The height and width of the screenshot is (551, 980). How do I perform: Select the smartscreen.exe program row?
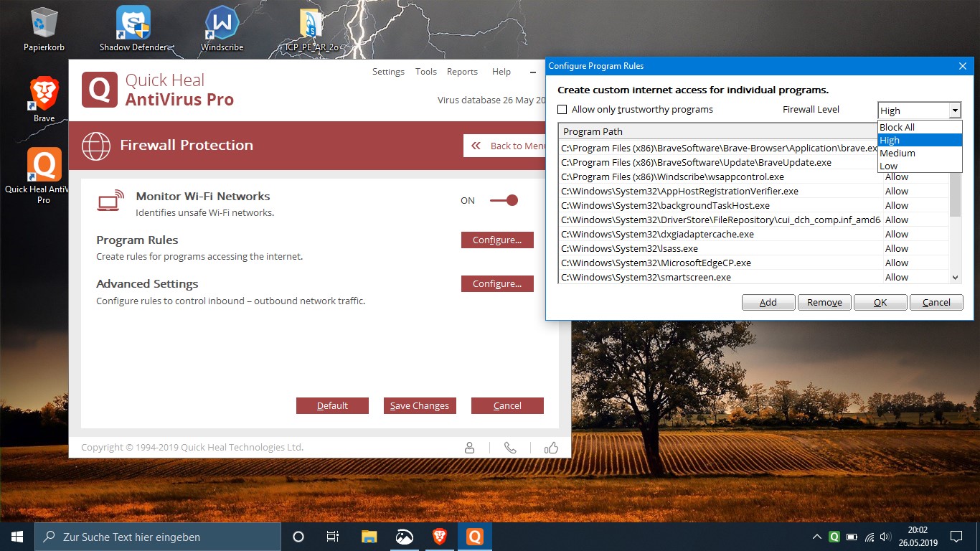(754, 277)
